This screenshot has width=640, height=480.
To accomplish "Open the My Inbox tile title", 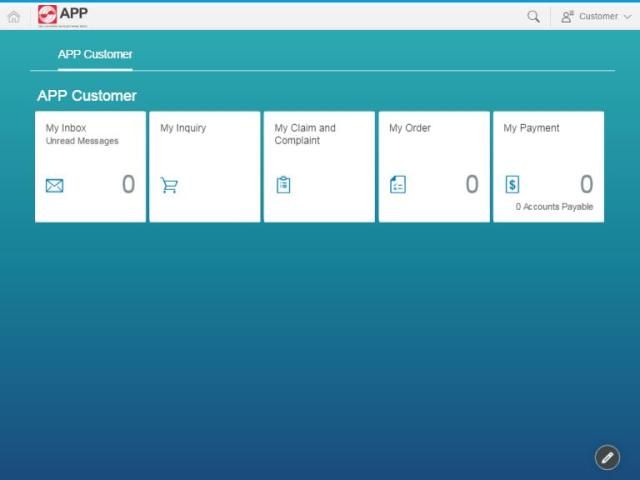I will (x=66, y=128).
